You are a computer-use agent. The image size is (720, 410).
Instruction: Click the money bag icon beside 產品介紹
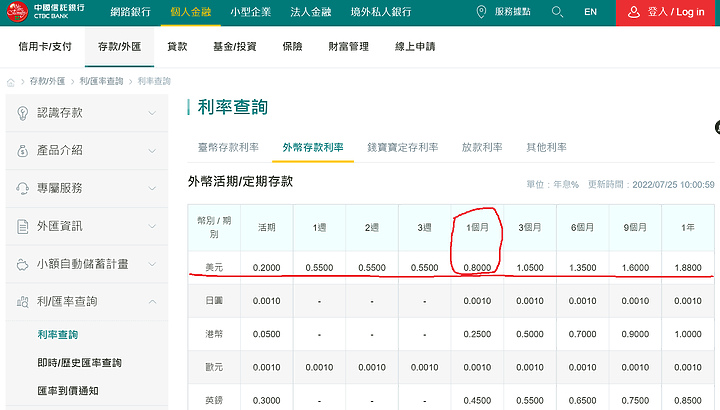tap(22, 151)
